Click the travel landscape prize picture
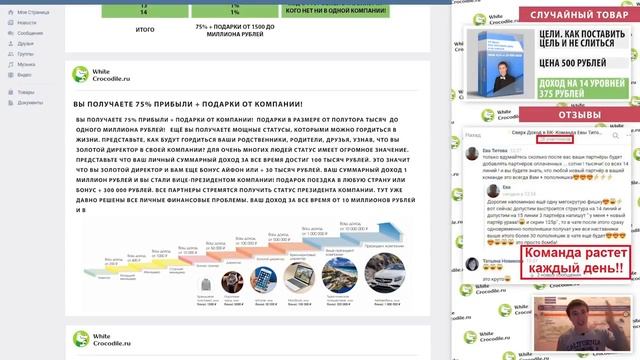 340,276
